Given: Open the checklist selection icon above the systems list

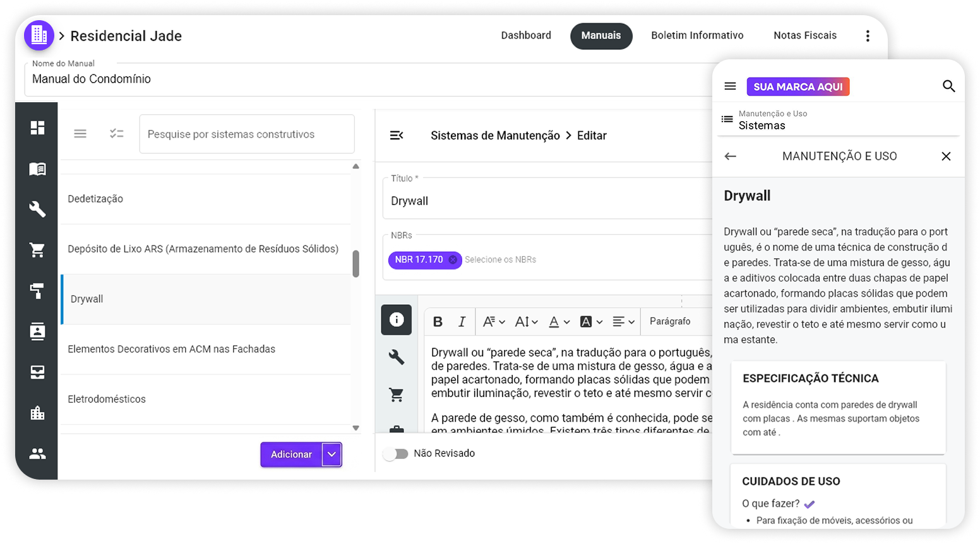Looking at the screenshot, I should (x=117, y=133).
